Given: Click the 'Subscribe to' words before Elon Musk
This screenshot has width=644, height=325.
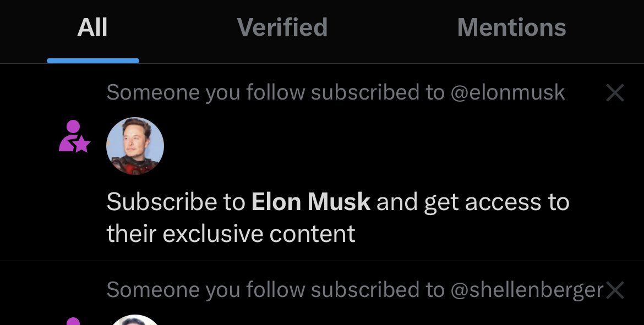Looking at the screenshot, I should tap(176, 201).
